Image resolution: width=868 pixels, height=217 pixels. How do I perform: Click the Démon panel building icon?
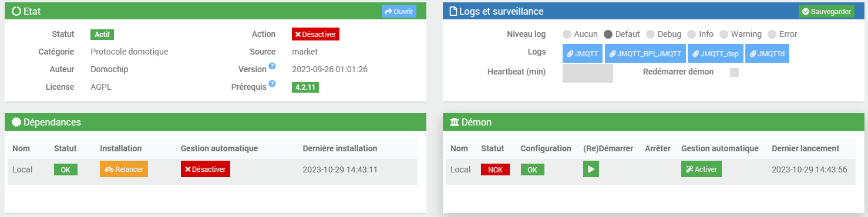[455, 122]
